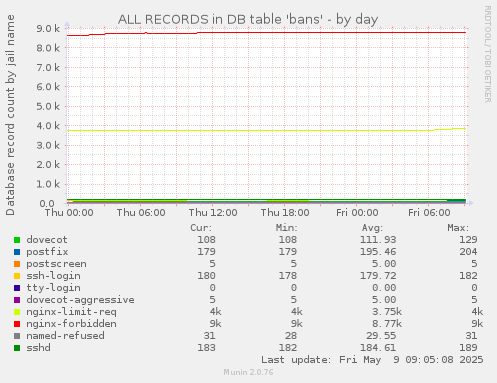Click the nginx-limit-req average 3.75k
Viewport: 497px width, 383px height.
[387, 312]
